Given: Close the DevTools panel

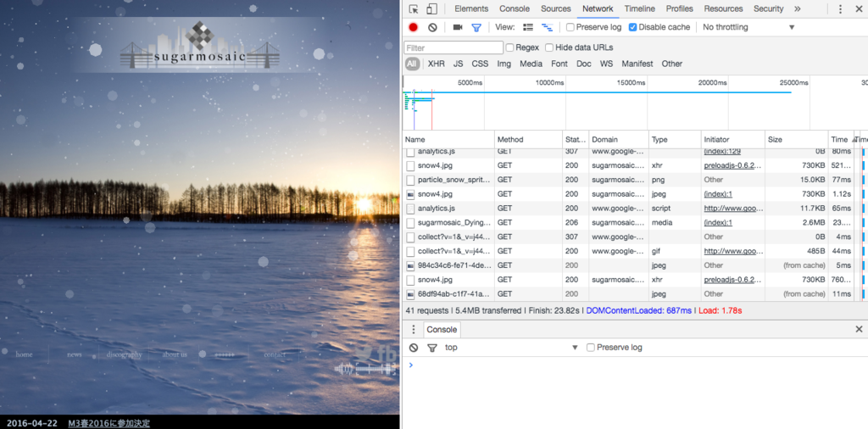Looking at the screenshot, I should tap(859, 8).
